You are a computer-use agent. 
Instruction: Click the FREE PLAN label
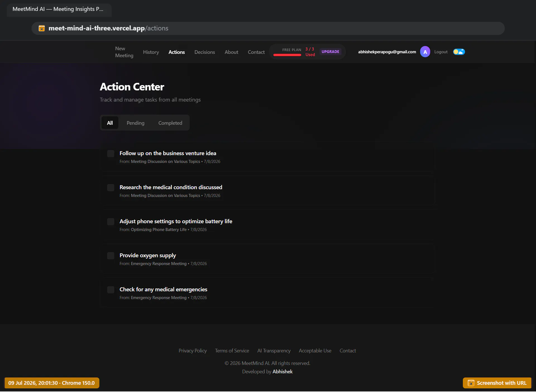coord(291,50)
